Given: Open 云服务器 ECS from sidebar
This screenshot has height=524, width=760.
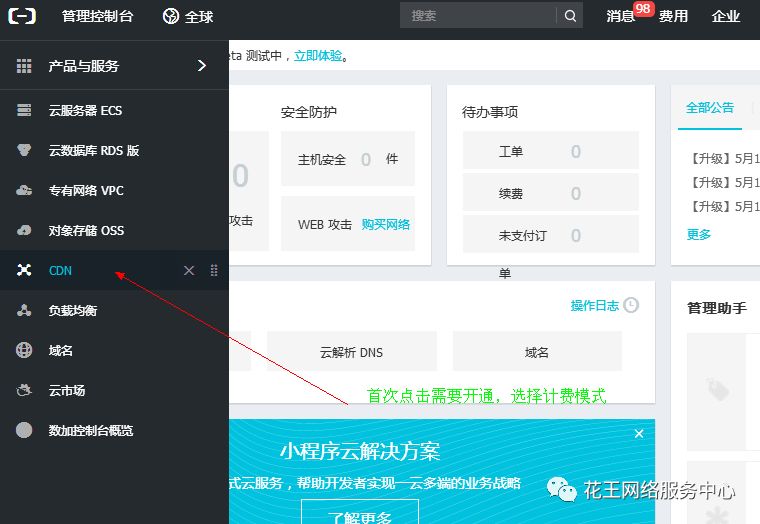Looking at the screenshot, I should tap(85, 111).
